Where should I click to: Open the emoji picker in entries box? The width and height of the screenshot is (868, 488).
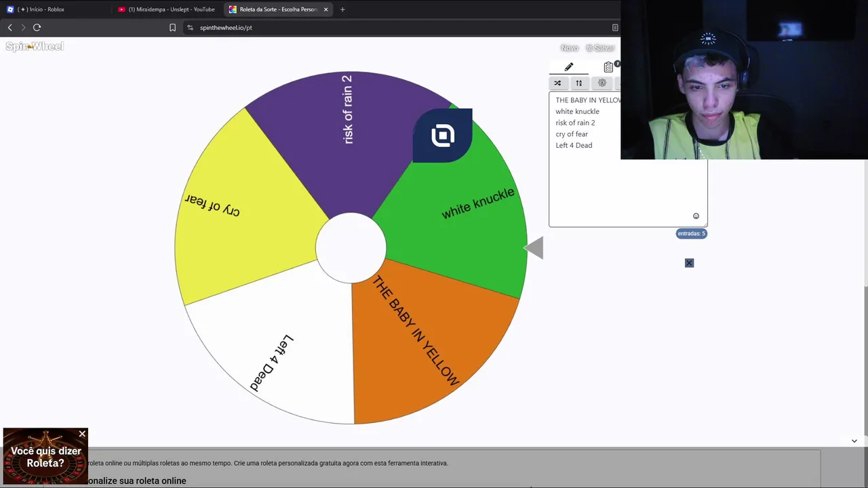tap(696, 216)
